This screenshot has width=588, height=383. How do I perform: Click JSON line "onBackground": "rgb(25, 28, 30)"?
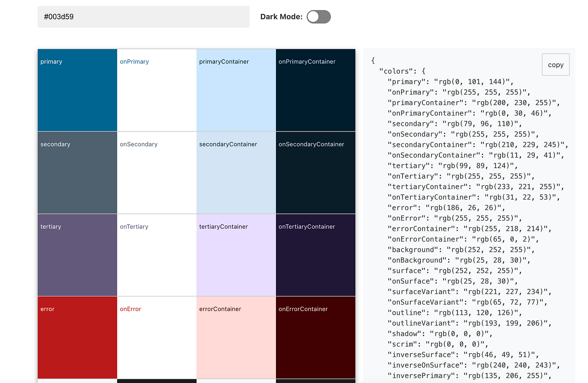(459, 260)
